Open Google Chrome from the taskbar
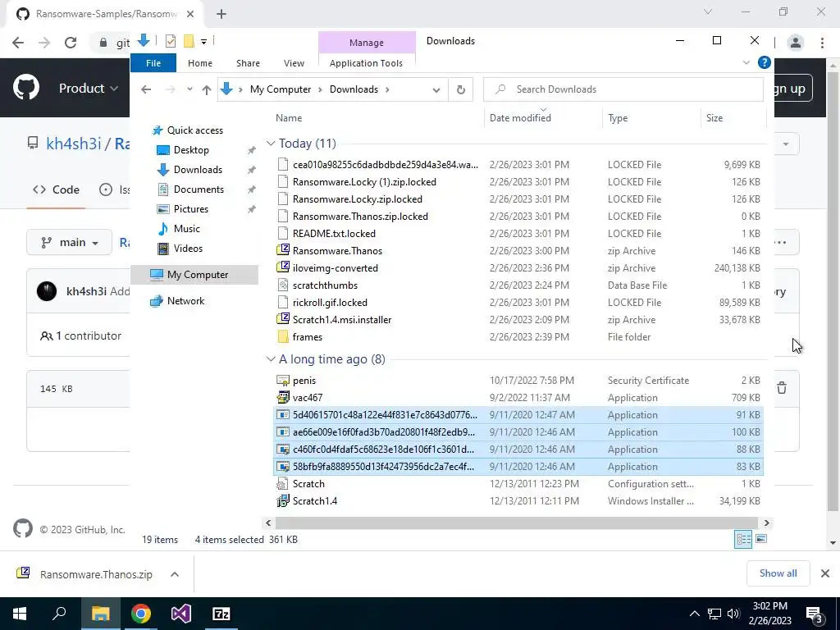 (x=141, y=614)
